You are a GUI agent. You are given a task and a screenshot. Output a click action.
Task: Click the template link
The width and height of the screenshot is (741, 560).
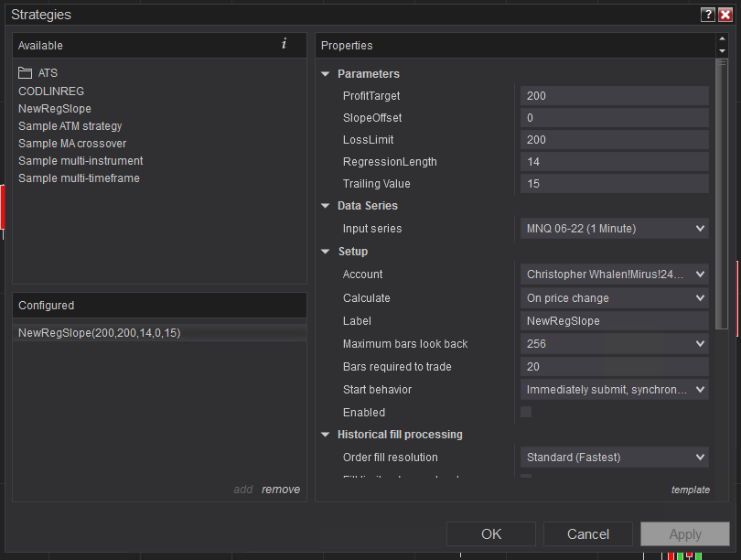pos(690,490)
